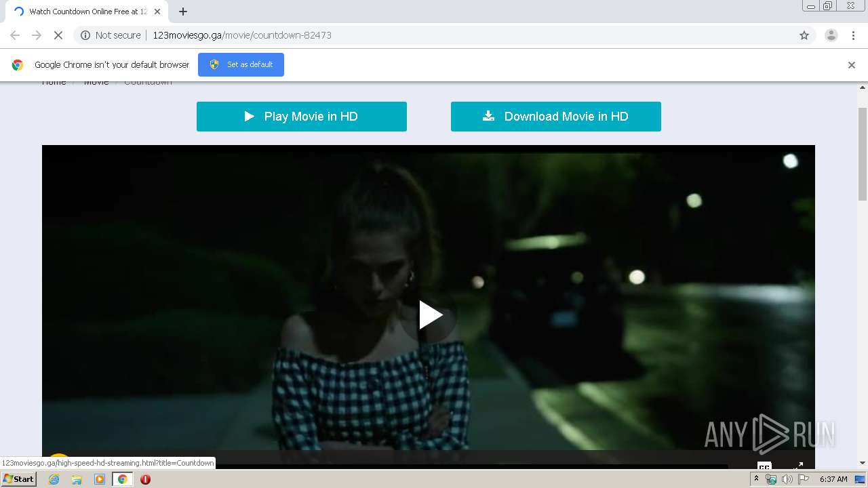Click the Show desktop button
This screenshot has width=868, height=488.
(860, 479)
